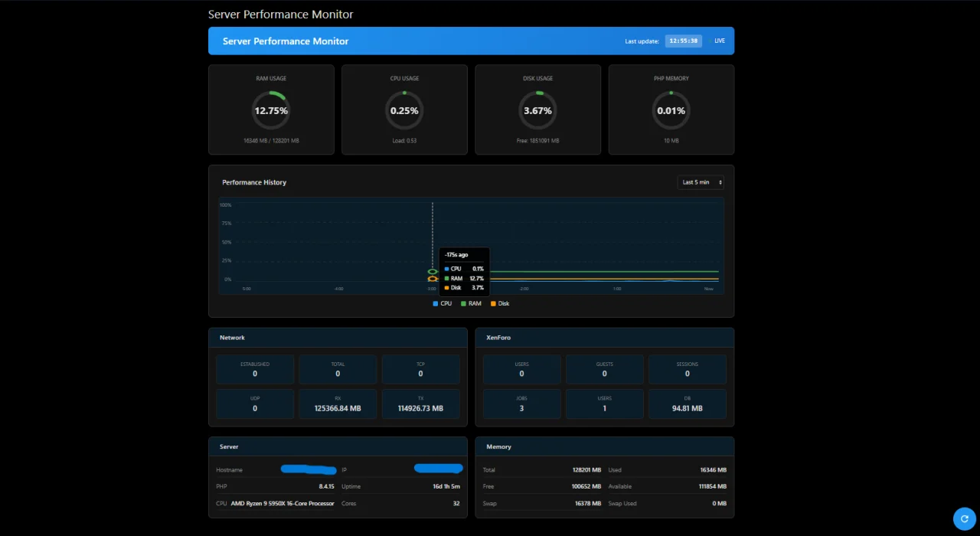Toggle the CPU series in the chart legend
This screenshot has height=536, width=980.
[x=443, y=304]
